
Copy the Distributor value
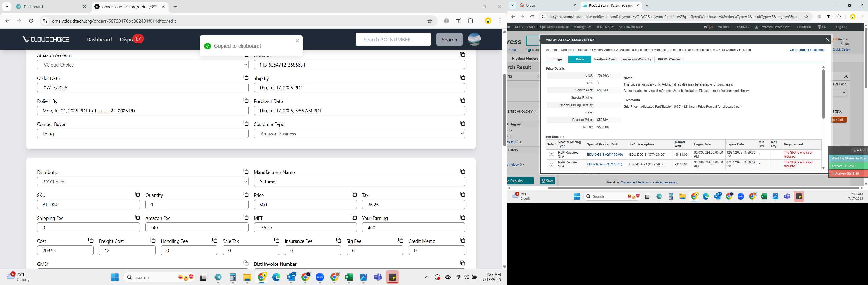coord(246,171)
